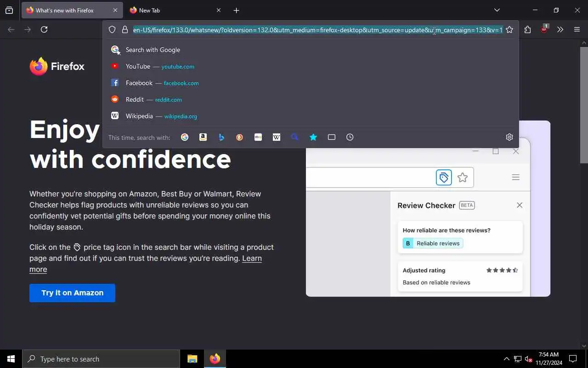This screenshot has width=588, height=368.
Task: Open the tracking protection shield icon
Action: tap(112, 29)
